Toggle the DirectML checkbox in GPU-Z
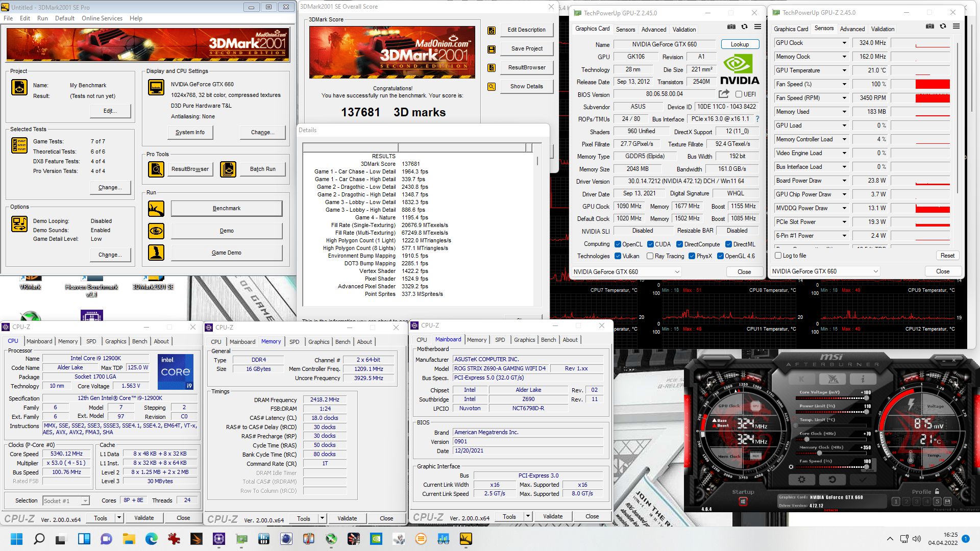 click(728, 244)
